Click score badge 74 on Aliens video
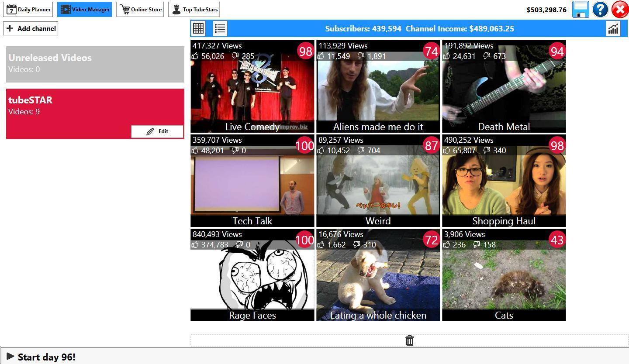This screenshot has height=364, width=629. (431, 51)
